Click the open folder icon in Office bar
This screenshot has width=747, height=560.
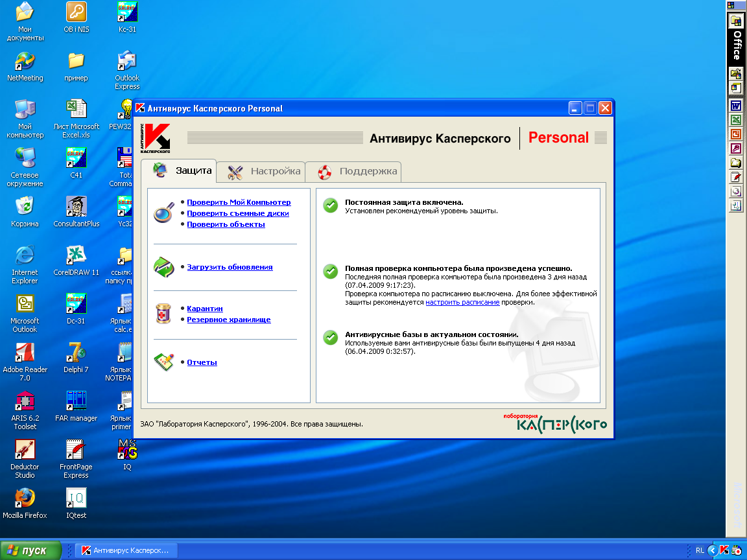click(736, 163)
